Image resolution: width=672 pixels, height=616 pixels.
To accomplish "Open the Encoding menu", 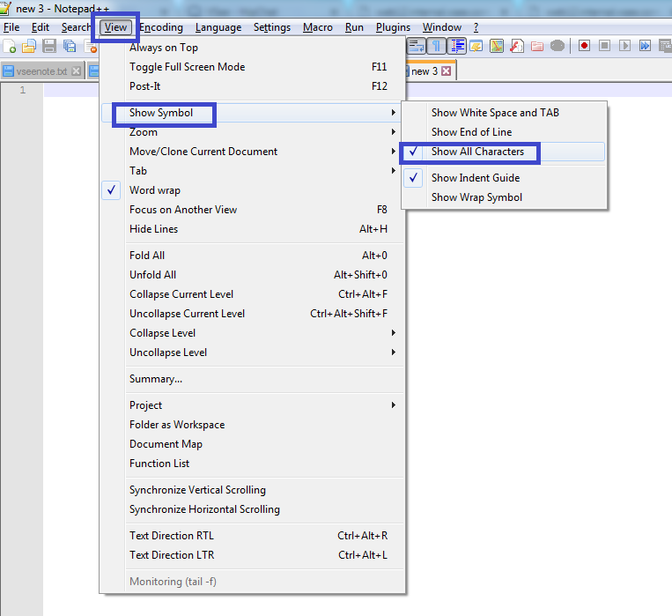I will click(161, 27).
